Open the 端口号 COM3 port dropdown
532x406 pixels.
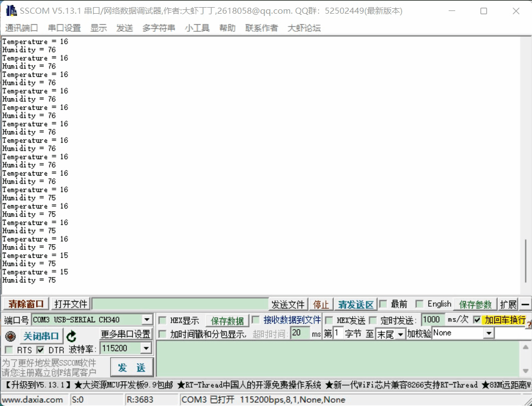[146, 320]
